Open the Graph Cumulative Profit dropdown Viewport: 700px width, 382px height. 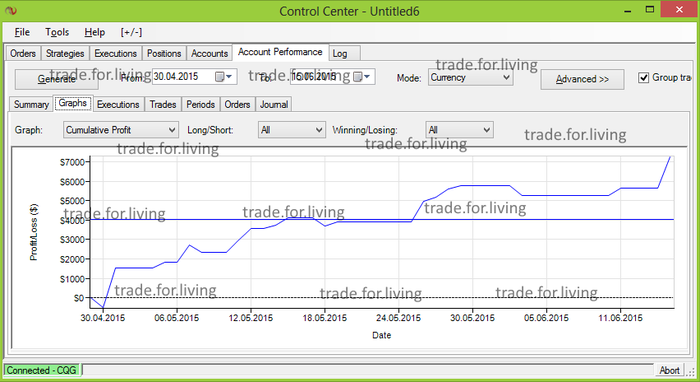[121, 130]
